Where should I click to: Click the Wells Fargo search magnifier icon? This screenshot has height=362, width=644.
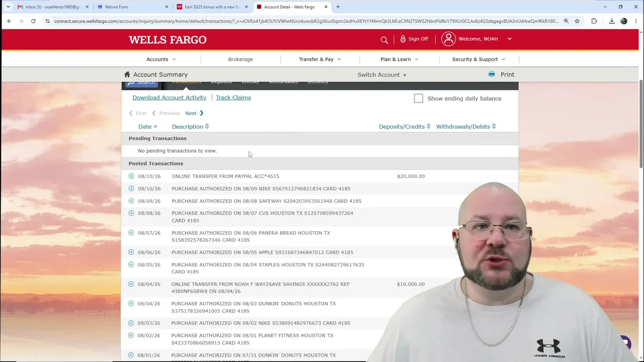384,40
